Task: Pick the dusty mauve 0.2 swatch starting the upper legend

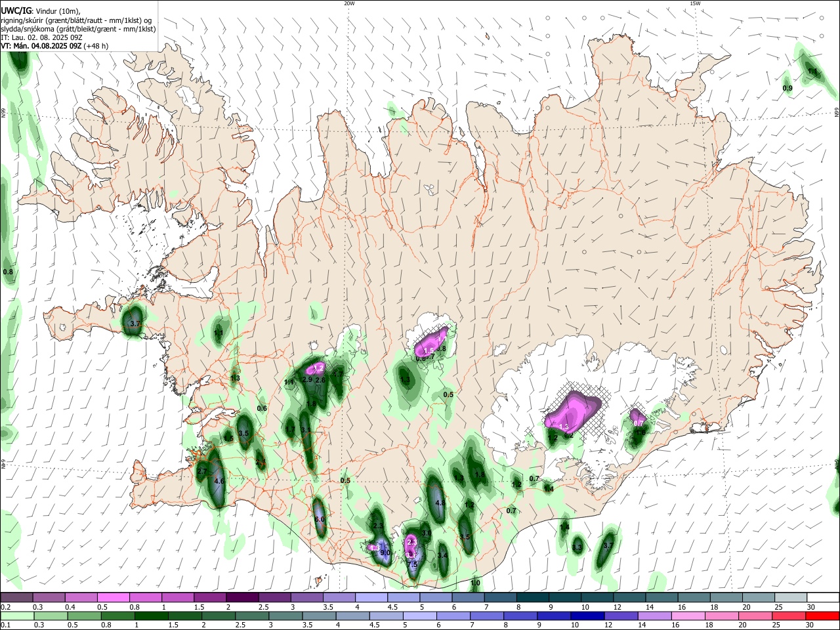Action: click(x=16, y=597)
